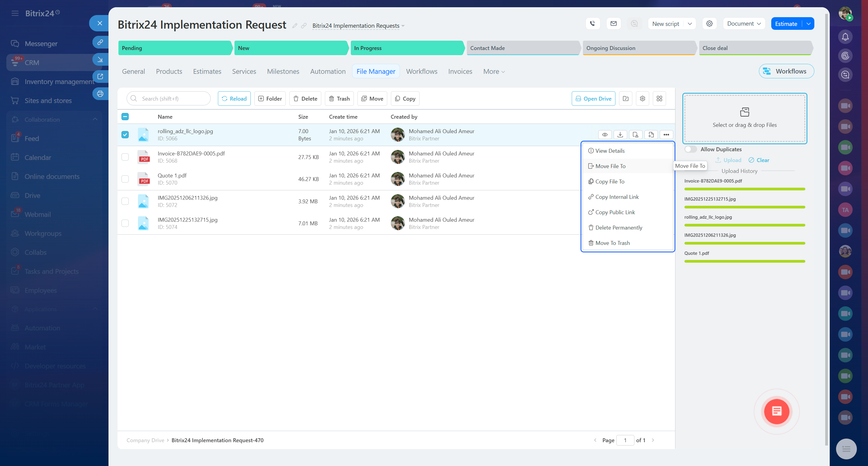This screenshot has height=466, width=868.
Task: Switch to the Invoices tab
Action: (x=460, y=71)
